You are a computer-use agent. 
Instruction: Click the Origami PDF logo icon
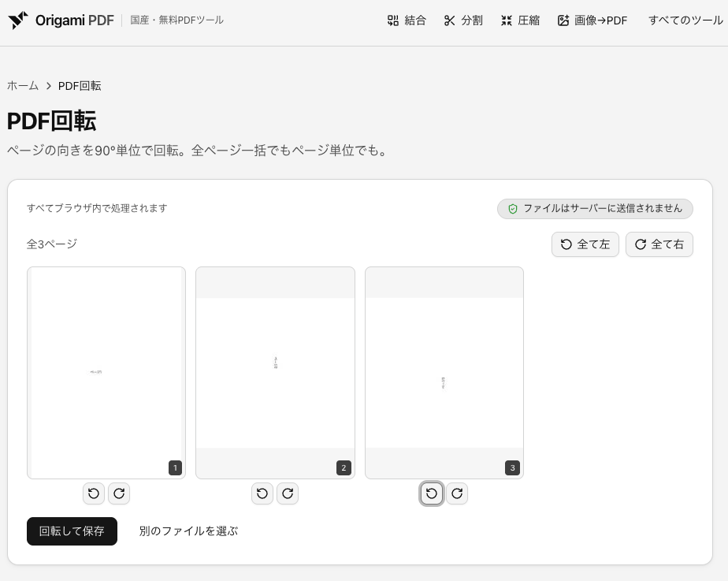coord(18,20)
